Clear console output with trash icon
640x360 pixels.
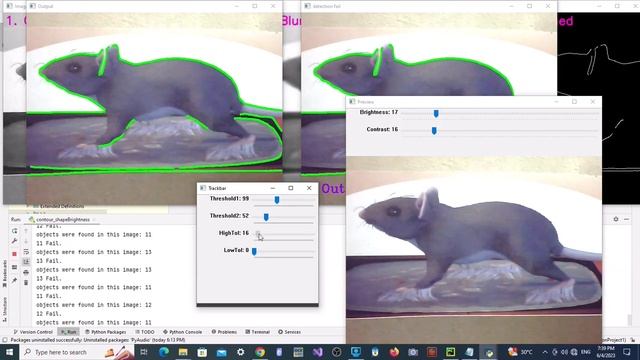tap(26, 282)
